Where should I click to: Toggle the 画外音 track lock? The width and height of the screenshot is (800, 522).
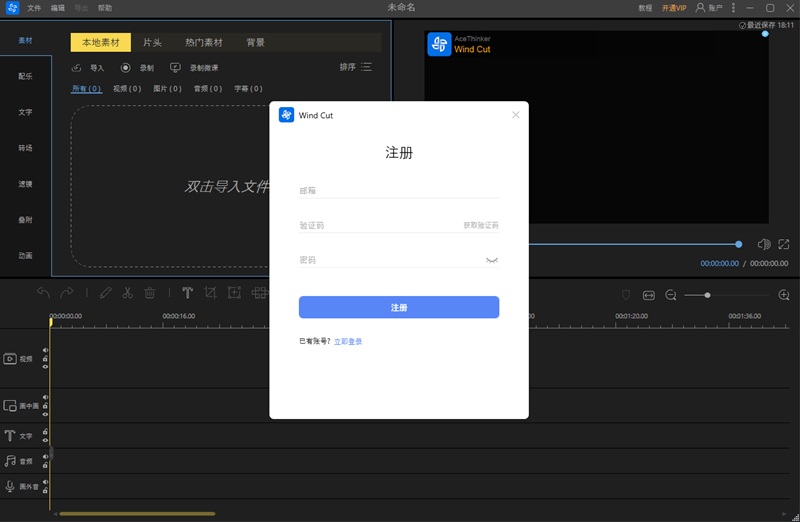click(45, 490)
